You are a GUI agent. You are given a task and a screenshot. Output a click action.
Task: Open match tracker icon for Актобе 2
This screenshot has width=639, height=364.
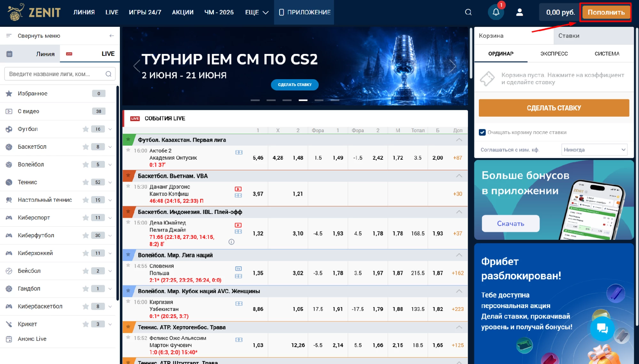pyautogui.click(x=239, y=152)
